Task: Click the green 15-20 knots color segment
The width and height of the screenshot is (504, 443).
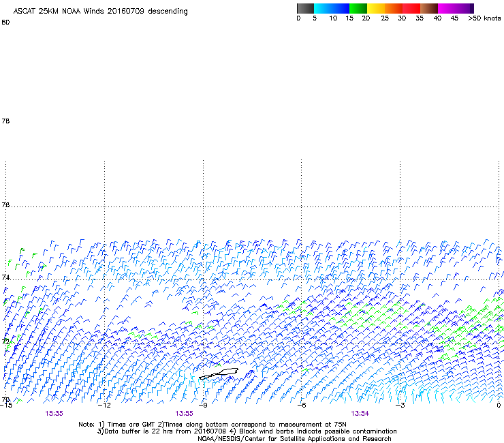Action: [358, 8]
